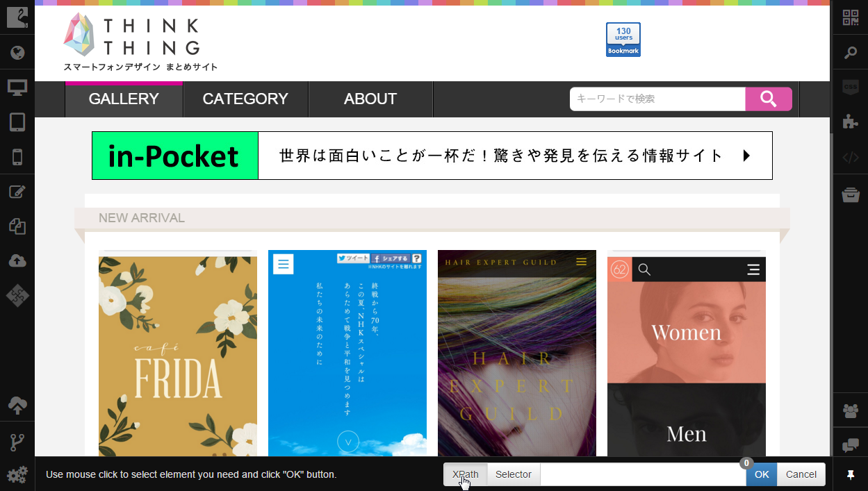Click the magnifier icon in right sidebar
The width and height of the screenshot is (868, 491).
click(x=851, y=53)
